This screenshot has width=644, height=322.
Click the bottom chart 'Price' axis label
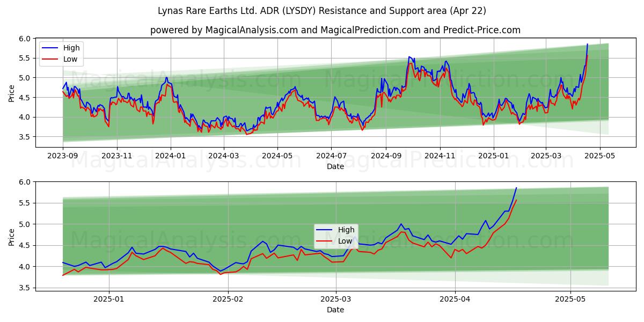point(12,237)
